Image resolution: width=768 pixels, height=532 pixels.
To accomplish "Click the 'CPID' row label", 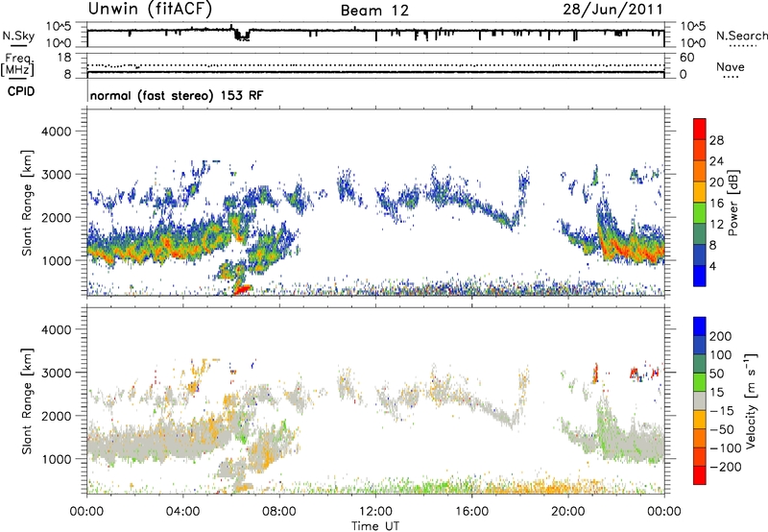I will click(x=21, y=91).
